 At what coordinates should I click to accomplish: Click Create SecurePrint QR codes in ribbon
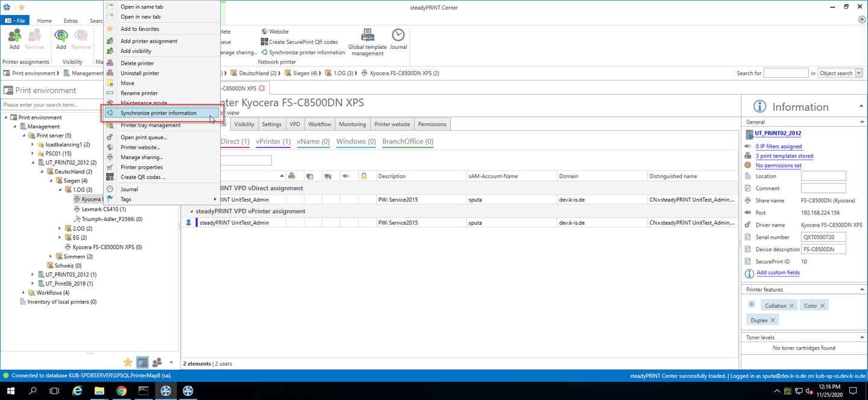[300, 42]
